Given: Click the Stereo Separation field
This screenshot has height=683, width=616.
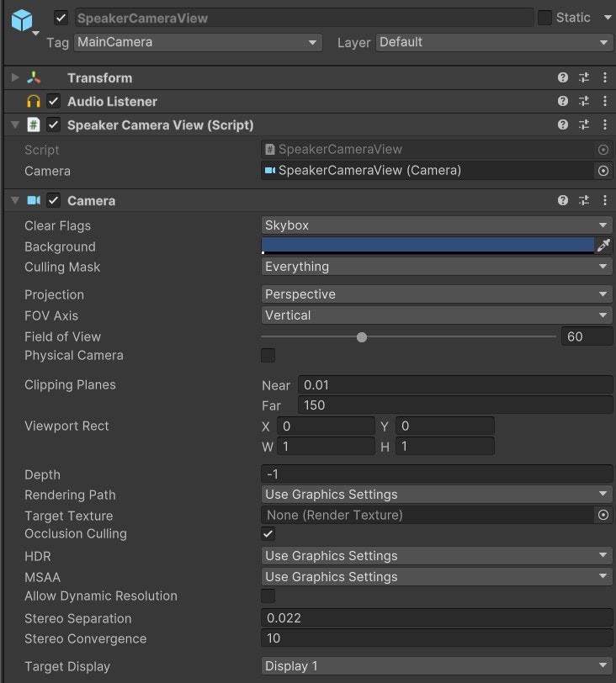Looking at the screenshot, I should pos(437,618).
